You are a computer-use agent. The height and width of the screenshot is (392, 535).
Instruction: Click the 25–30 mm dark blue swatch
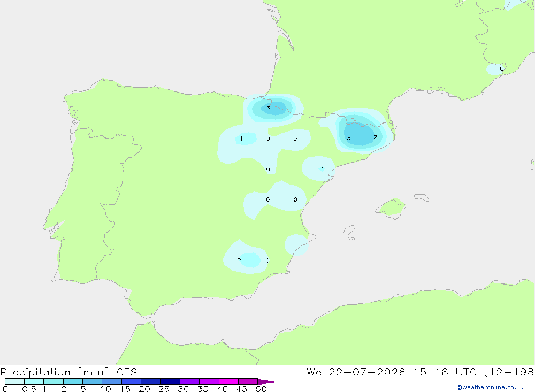click(x=170, y=381)
